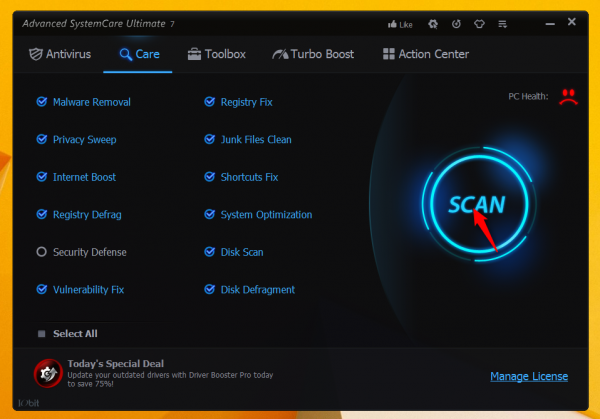Toggle System Optimization checkbox
Viewport: 600px width, 419px height.
tap(209, 214)
